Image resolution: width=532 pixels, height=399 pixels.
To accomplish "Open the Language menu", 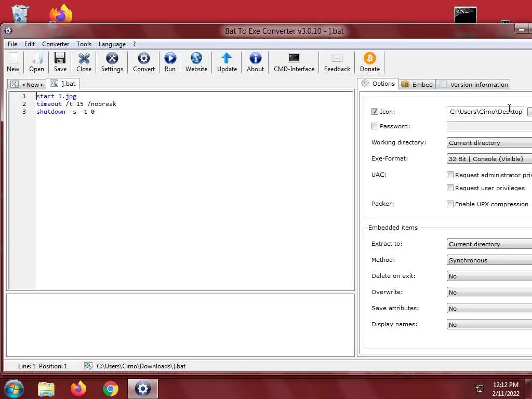I will tap(112, 44).
